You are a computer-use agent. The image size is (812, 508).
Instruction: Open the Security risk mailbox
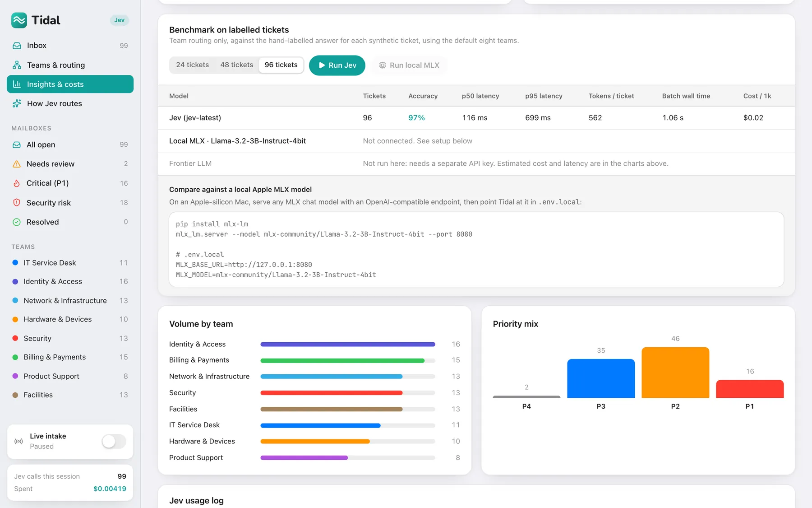tap(70, 203)
